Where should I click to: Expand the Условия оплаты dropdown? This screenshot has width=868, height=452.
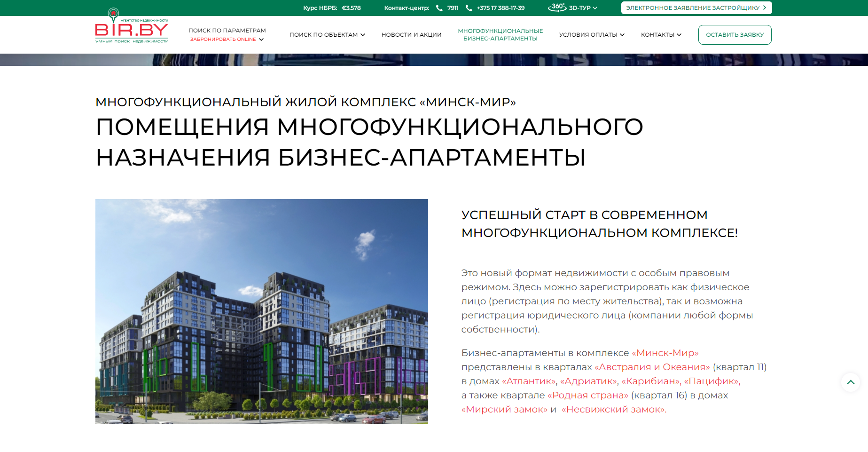[622, 35]
